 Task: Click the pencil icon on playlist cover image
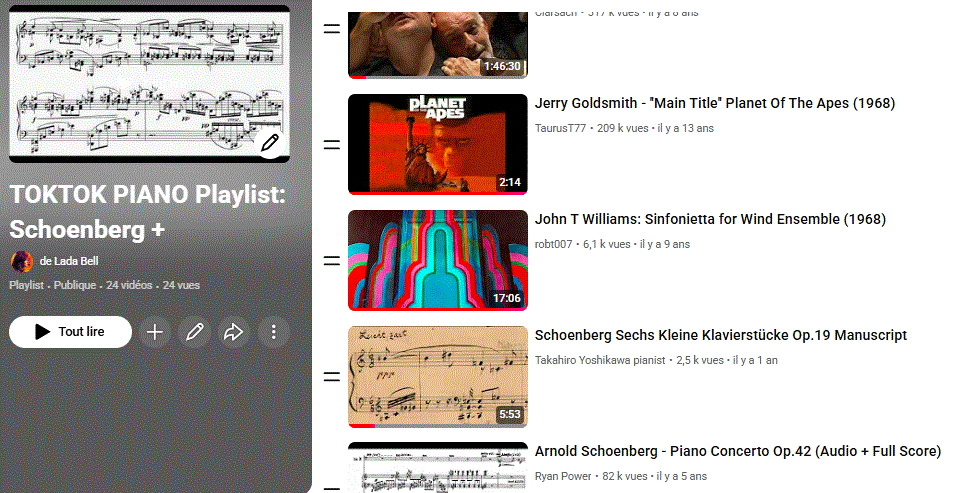point(270,143)
